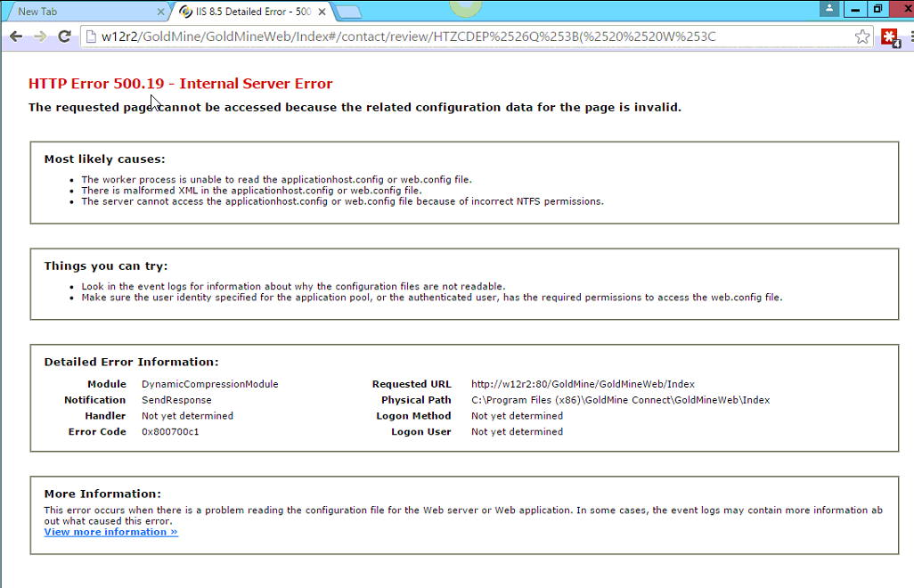This screenshot has width=914, height=588.
Task: Minimize the browser window
Action: point(854,9)
